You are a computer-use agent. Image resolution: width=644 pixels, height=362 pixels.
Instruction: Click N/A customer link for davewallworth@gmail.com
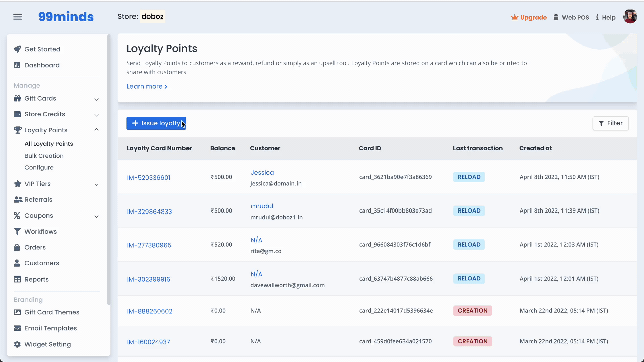(256, 274)
